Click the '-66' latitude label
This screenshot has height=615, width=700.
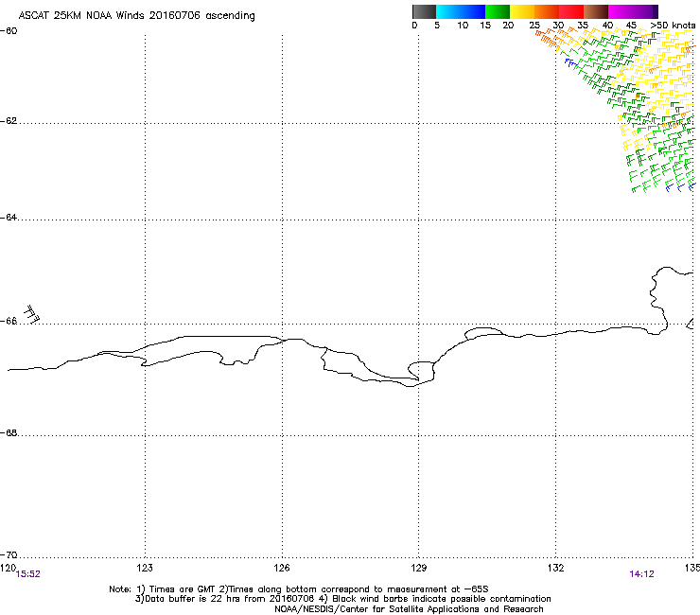coord(9,321)
